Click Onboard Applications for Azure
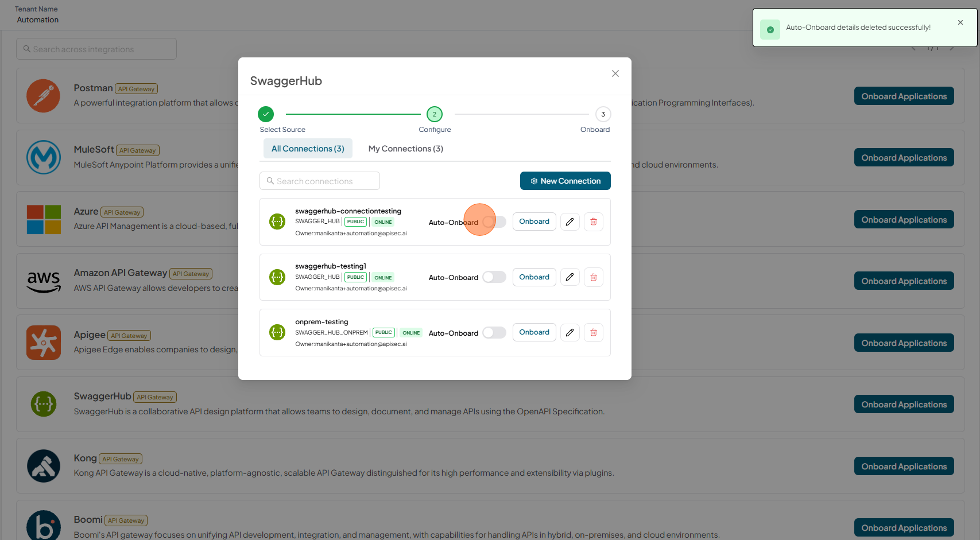 click(x=904, y=219)
